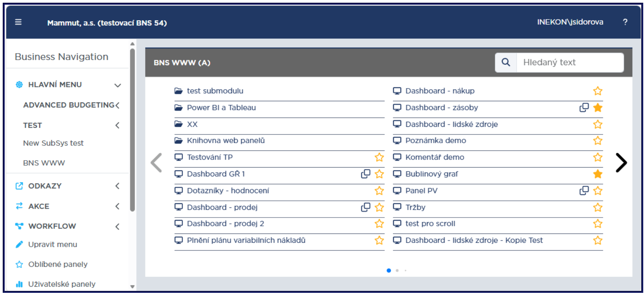
Task: Go to next page with right arrow
Action: click(621, 163)
